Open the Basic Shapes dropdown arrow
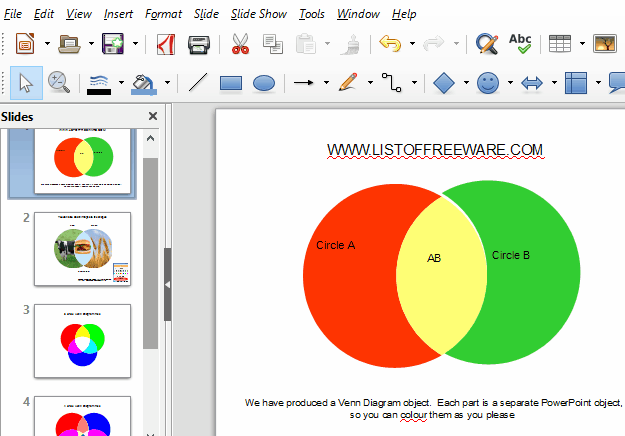The height and width of the screenshot is (436, 625). [x=466, y=82]
